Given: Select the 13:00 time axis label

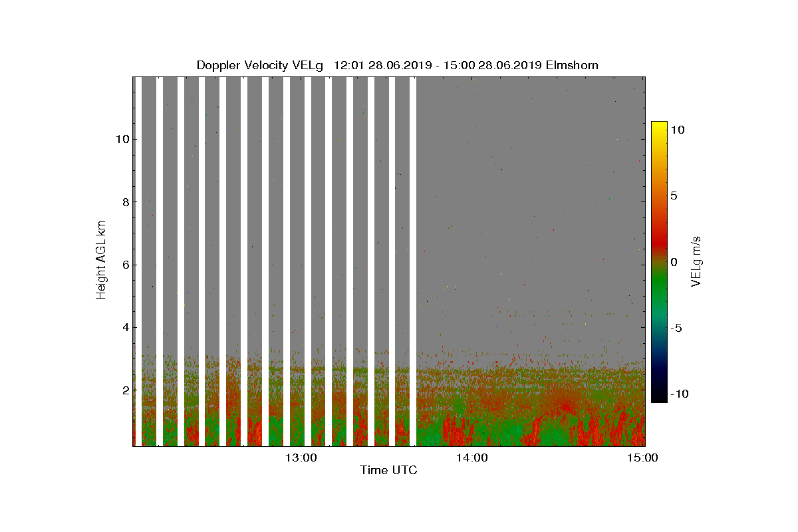Looking at the screenshot, I should coord(303,458).
